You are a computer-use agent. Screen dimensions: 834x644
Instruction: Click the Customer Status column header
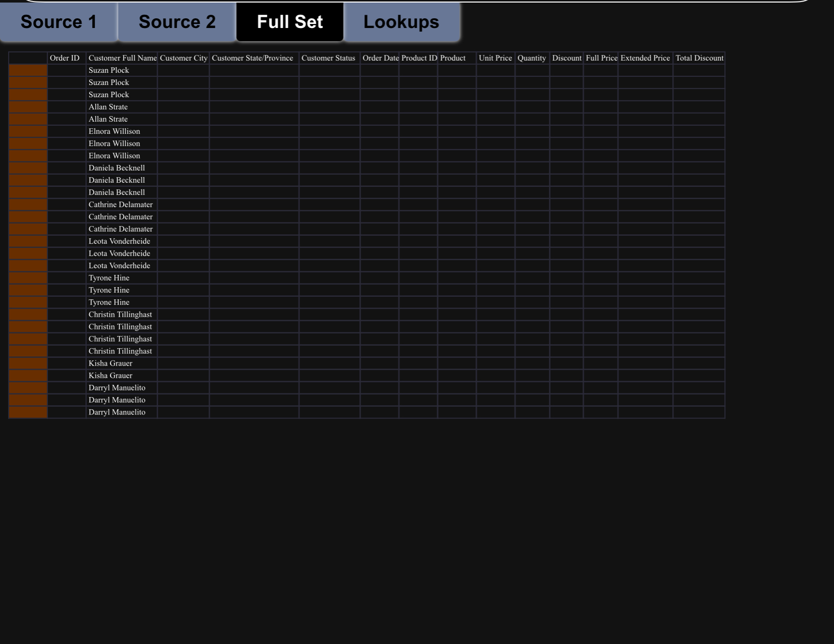tap(329, 58)
